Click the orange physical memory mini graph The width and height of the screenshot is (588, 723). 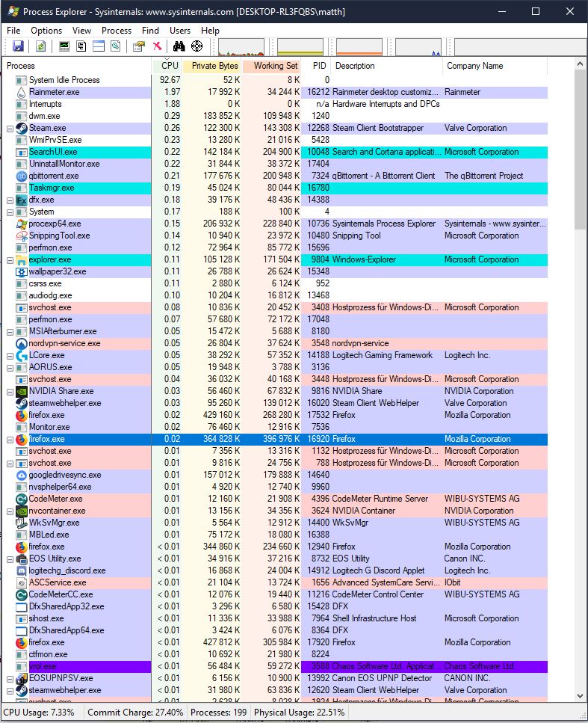pyautogui.click(x=359, y=47)
